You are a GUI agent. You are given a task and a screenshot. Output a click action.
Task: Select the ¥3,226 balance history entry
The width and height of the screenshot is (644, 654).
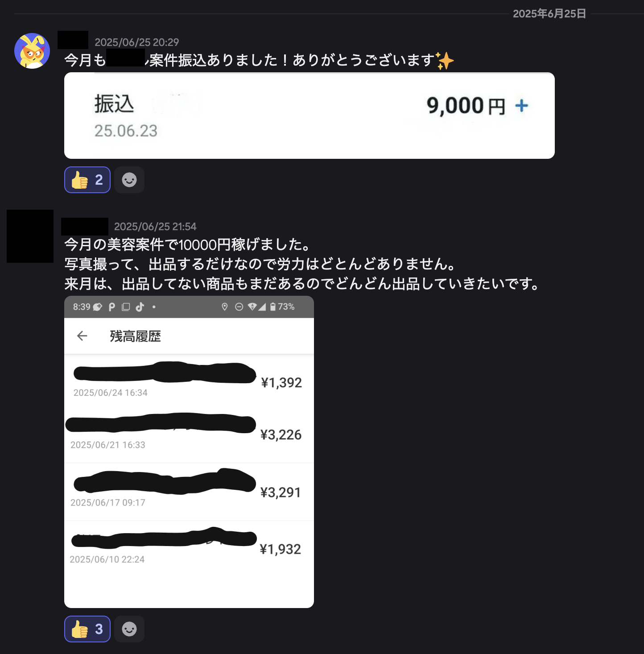[189, 435]
